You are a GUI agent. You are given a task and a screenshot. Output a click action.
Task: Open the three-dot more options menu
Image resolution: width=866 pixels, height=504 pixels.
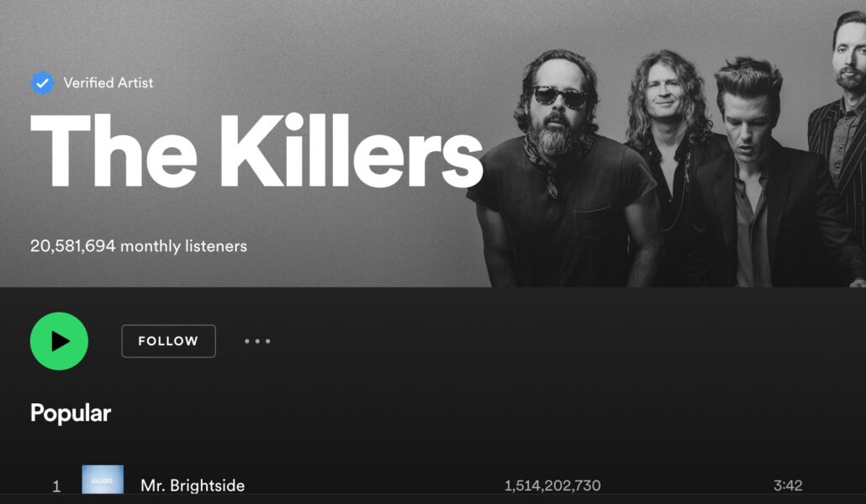click(x=257, y=341)
